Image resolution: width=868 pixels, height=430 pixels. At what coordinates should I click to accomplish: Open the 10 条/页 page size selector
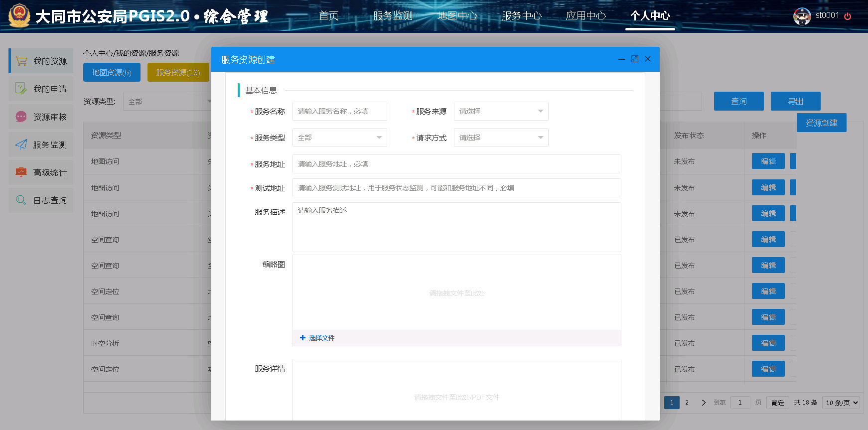841,403
